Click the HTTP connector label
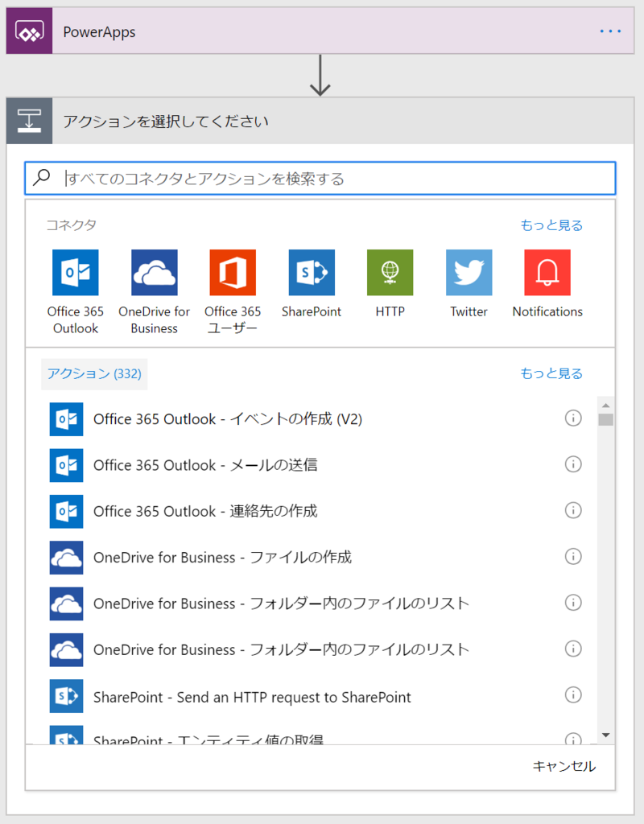Image resolution: width=644 pixels, height=824 pixels. 390,311
